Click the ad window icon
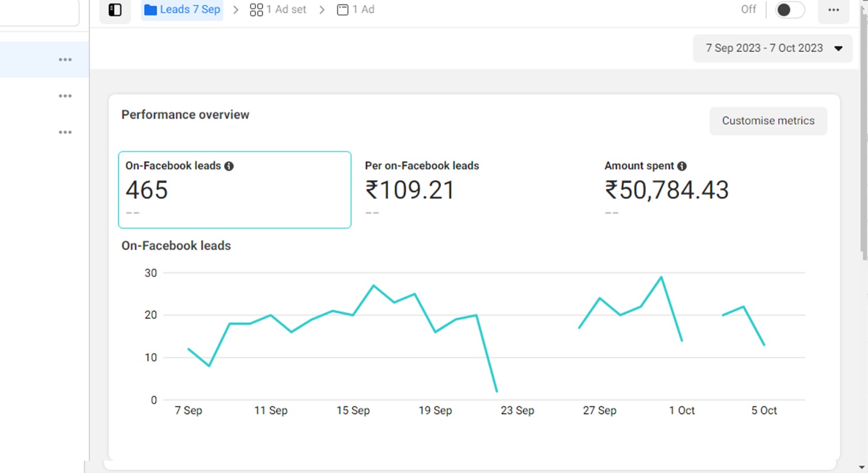868x473 pixels. [342, 10]
